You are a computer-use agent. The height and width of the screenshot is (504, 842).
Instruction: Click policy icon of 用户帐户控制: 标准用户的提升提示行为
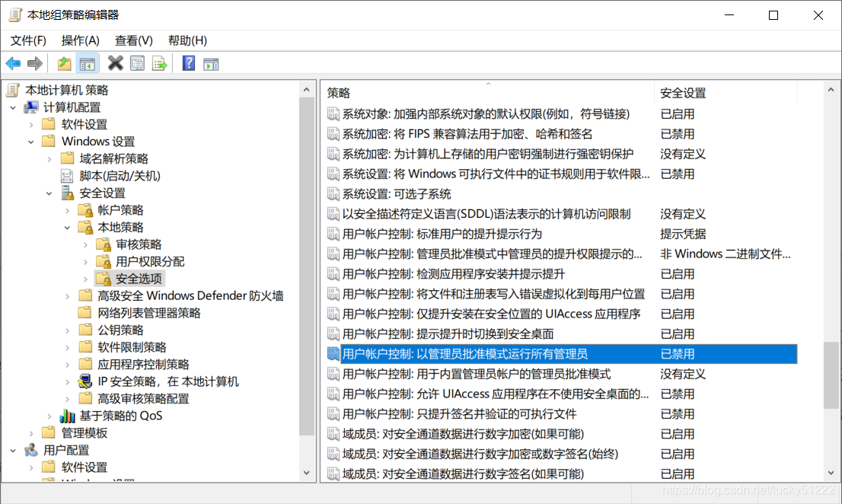click(x=333, y=234)
